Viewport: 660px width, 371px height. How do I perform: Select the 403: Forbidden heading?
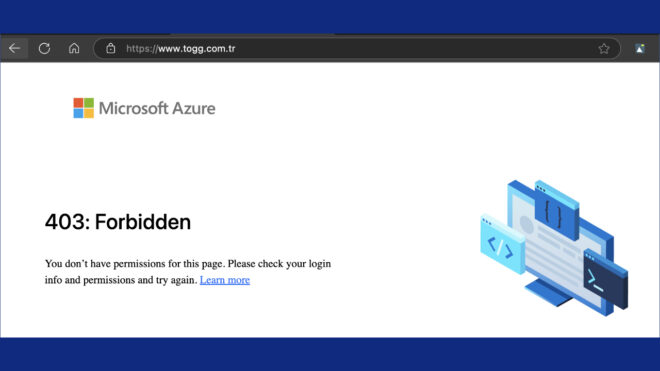118,222
